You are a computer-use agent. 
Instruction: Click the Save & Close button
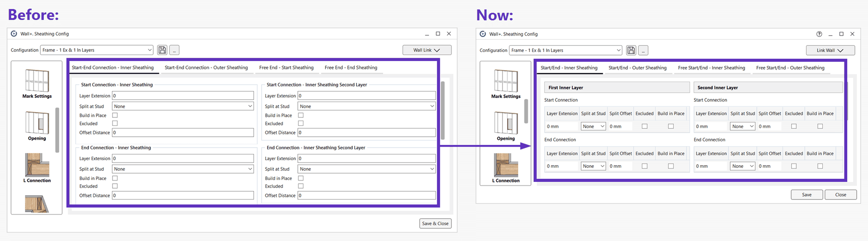coord(435,223)
